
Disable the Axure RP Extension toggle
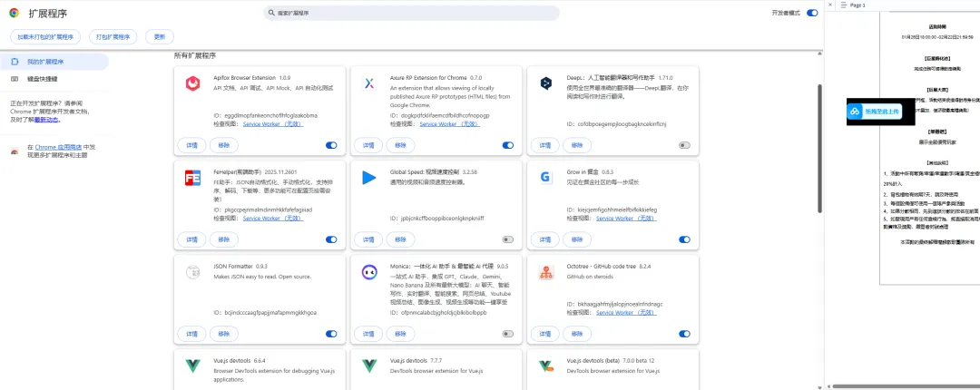point(508,145)
